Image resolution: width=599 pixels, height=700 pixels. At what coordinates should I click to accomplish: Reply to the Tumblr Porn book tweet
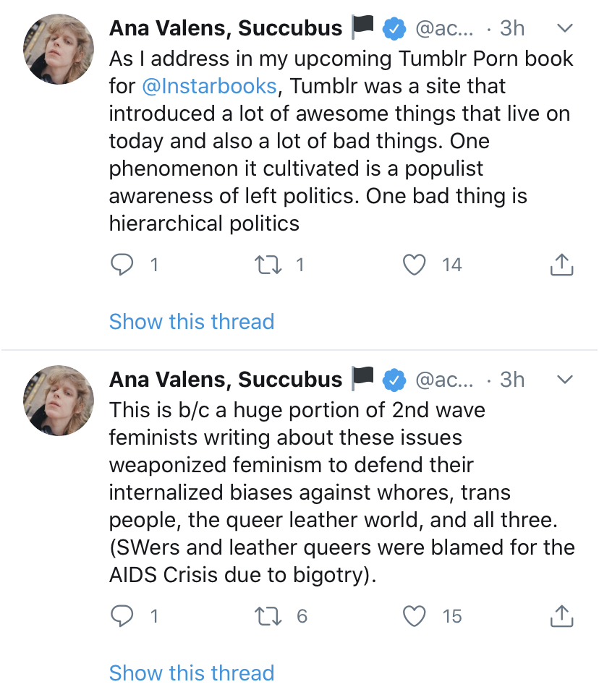pos(121,265)
